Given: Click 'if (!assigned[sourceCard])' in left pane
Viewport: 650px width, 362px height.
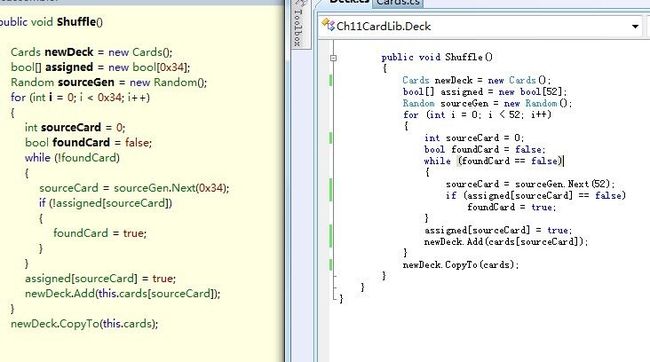Looking at the screenshot, I should [105, 203].
